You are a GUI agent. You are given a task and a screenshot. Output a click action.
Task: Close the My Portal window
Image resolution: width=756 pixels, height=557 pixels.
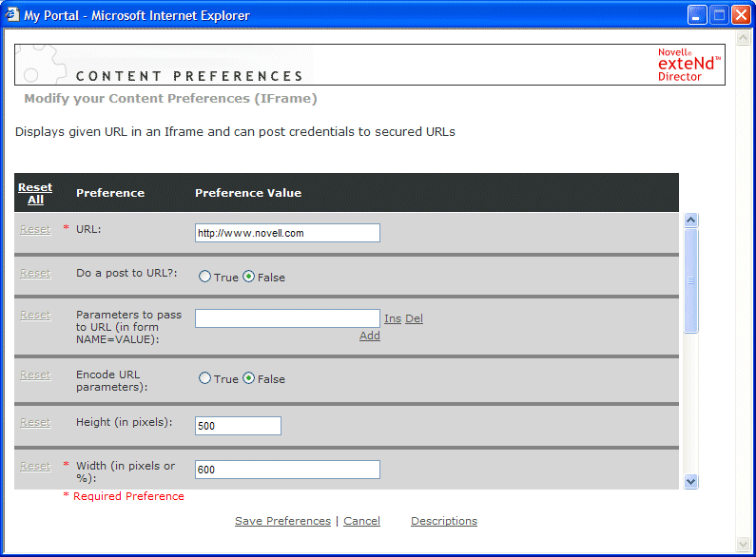tap(741, 15)
